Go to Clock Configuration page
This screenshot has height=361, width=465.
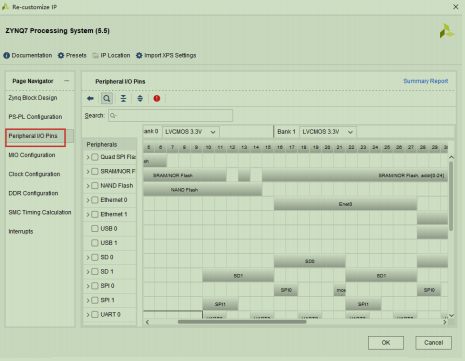pos(34,174)
